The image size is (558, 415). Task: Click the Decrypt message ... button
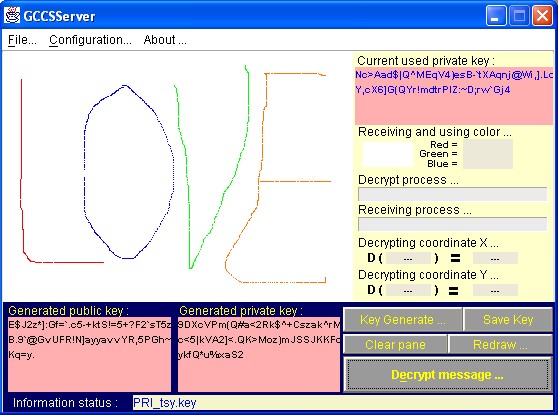(447, 374)
